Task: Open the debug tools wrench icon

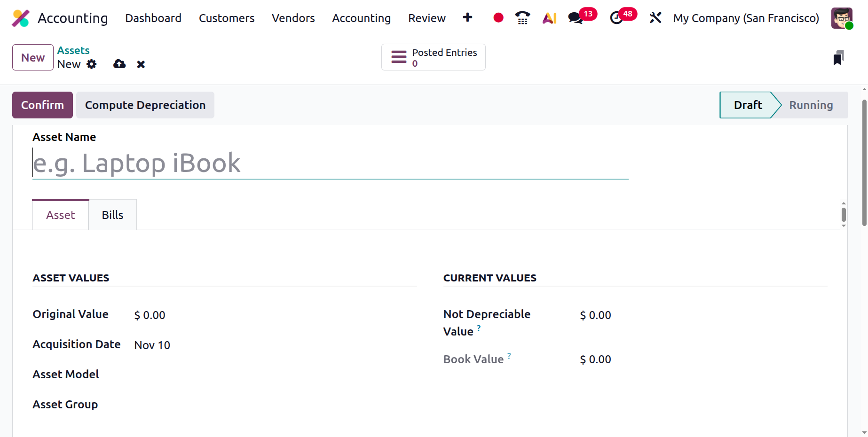Action: click(x=655, y=18)
